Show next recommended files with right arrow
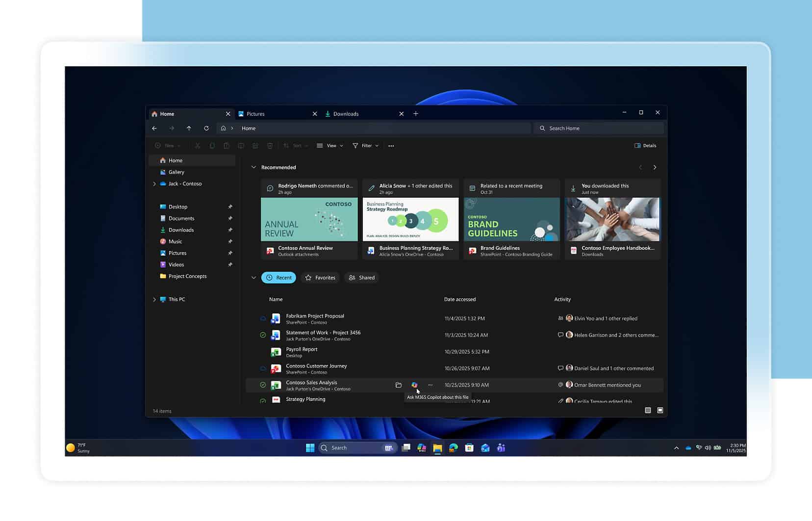Screen dimensions: 812x521 point(655,167)
